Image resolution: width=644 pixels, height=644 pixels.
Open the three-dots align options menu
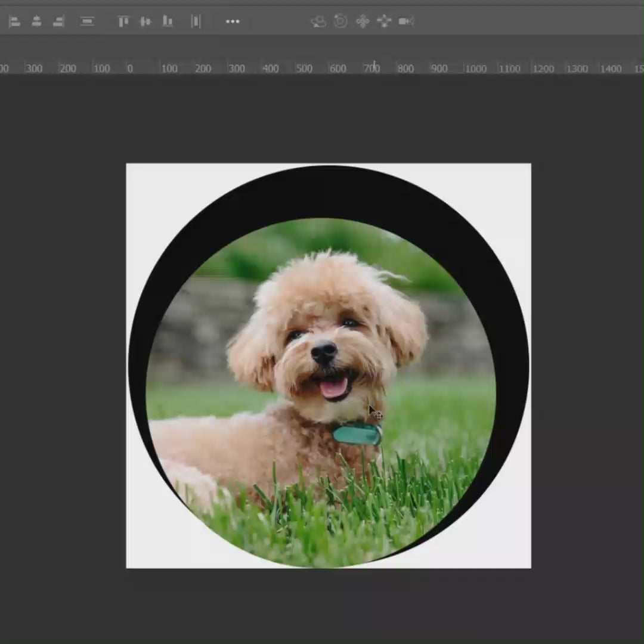pyautogui.click(x=233, y=21)
